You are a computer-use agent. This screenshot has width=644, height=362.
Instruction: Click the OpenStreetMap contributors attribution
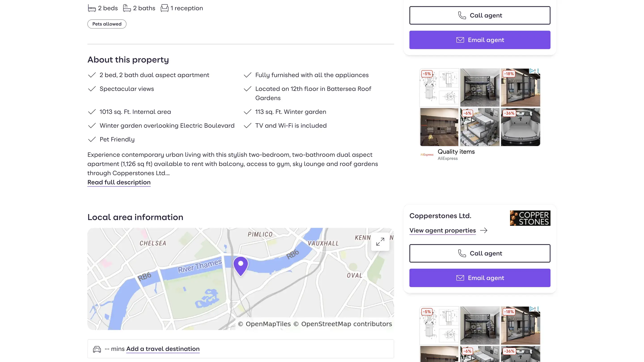(x=346, y=324)
